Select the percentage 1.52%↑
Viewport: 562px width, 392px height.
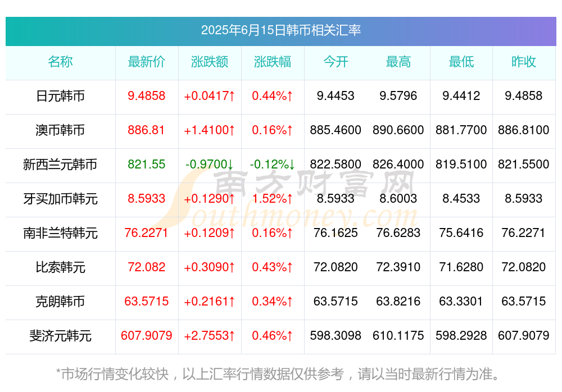[x=273, y=198]
